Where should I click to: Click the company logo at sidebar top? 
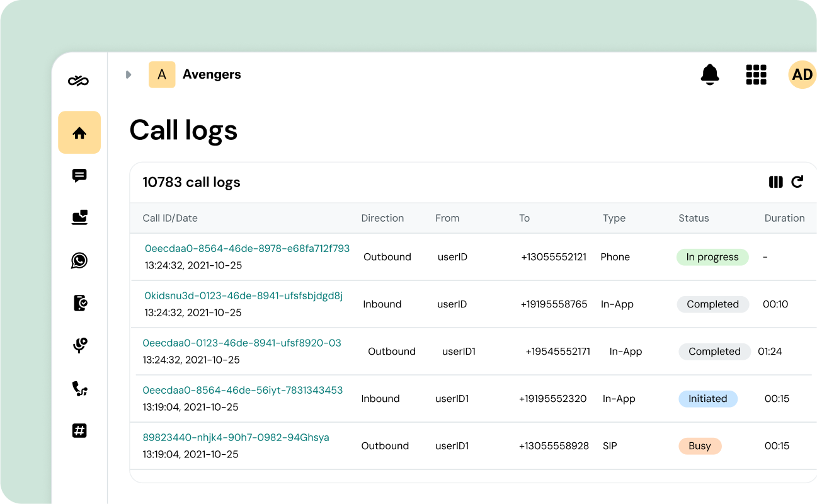79,79
